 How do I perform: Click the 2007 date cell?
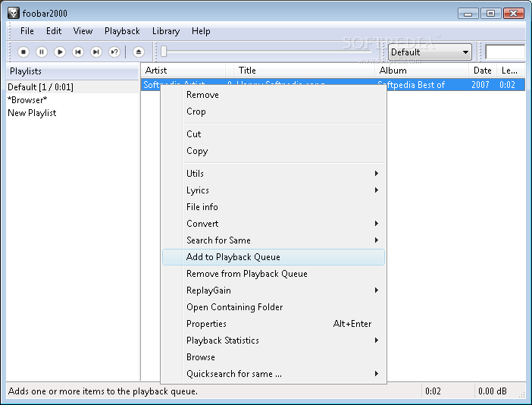[480, 85]
